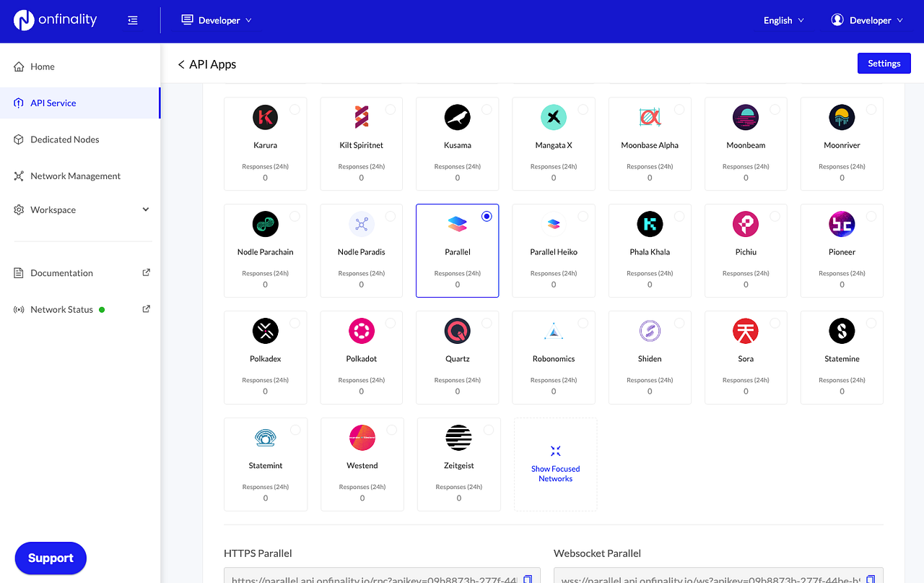
Task: Open the English language dropdown
Action: click(784, 20)
